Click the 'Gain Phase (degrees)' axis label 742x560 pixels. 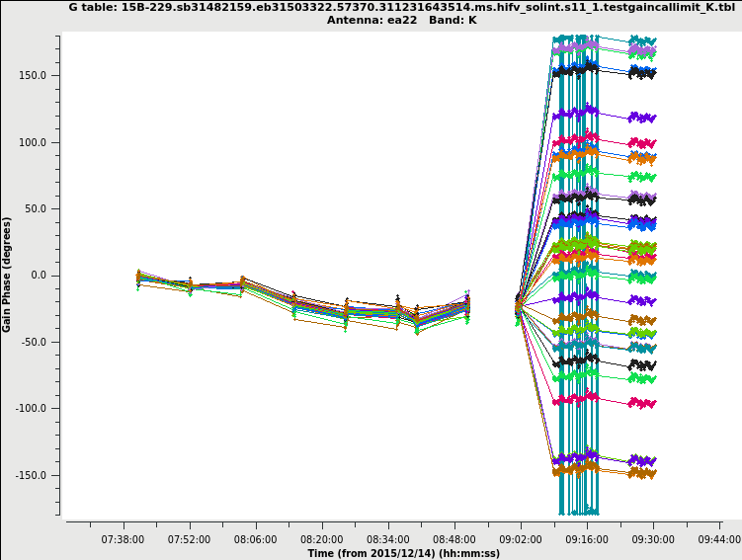click(x=6, y=275)
